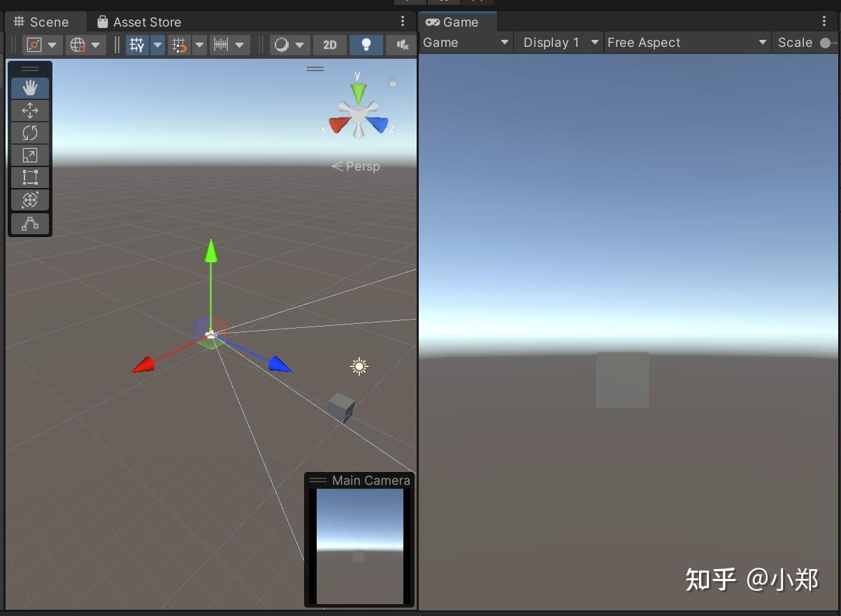The height and width of the screenshot is (616, 841).
Task: Open grid snapping options dropdown arrow
Action: [200, 45]
